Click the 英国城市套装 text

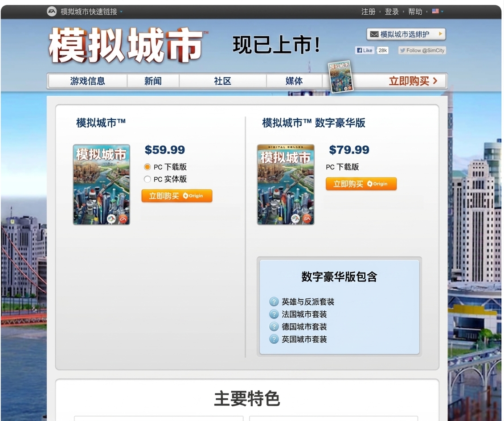pyautogui.click(x=304, y=339)
